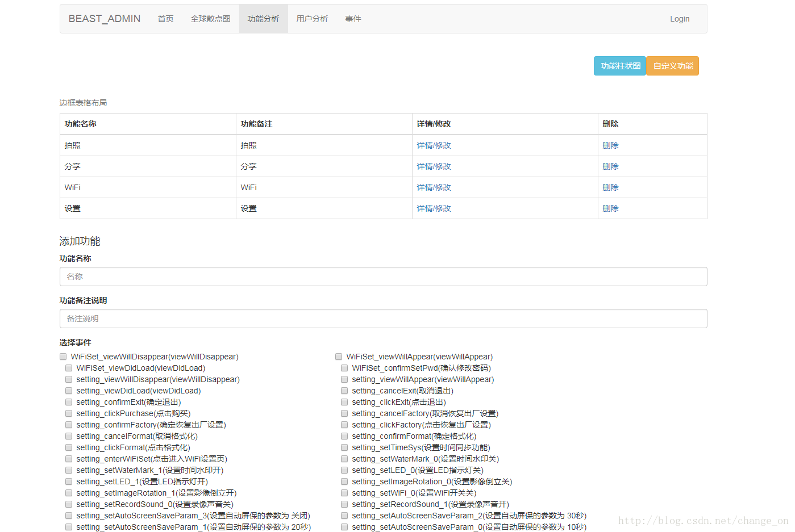The height and width of the screenshot is (532, 795).
Task: Select the 功能分析 nav tab
Action: pyautogui.click(x=264, y=19)
